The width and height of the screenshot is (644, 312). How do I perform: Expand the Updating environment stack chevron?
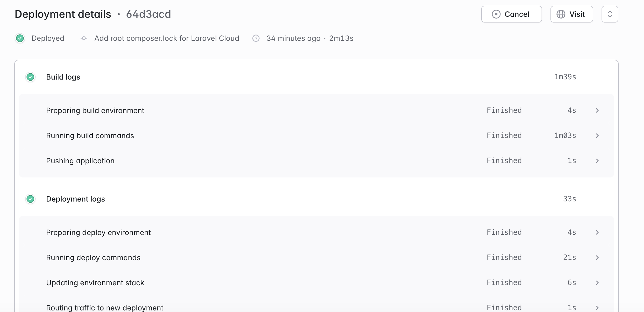pos(597,283)
